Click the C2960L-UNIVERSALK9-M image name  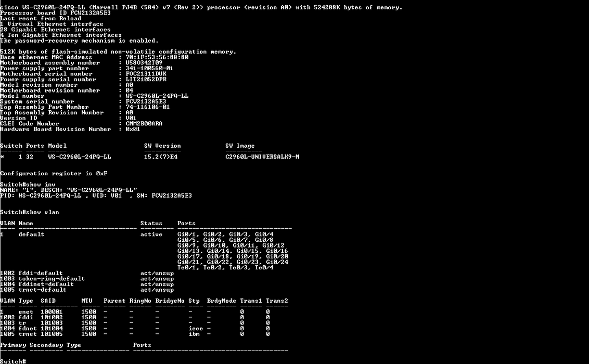click(262, 157)
